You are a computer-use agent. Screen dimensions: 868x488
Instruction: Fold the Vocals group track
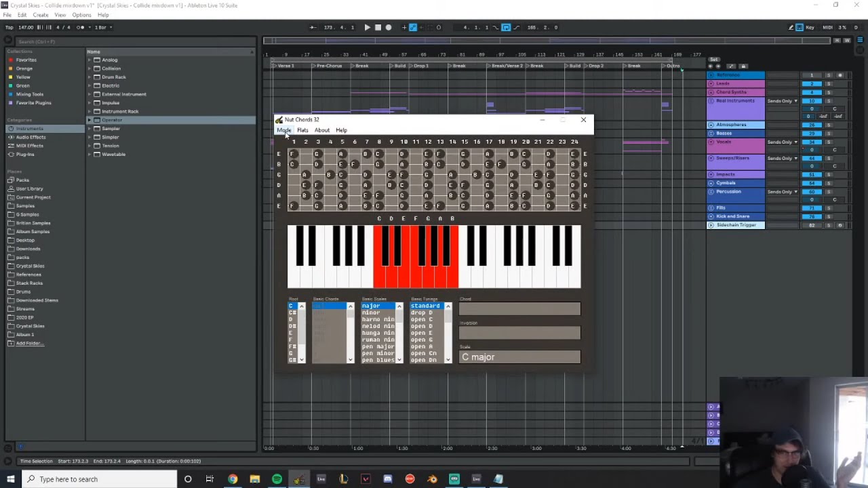[x=711, y=142]
